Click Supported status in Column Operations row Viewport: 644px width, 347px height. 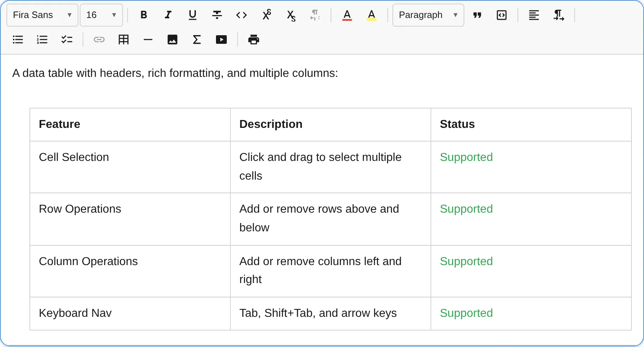[x=466, y=262]
